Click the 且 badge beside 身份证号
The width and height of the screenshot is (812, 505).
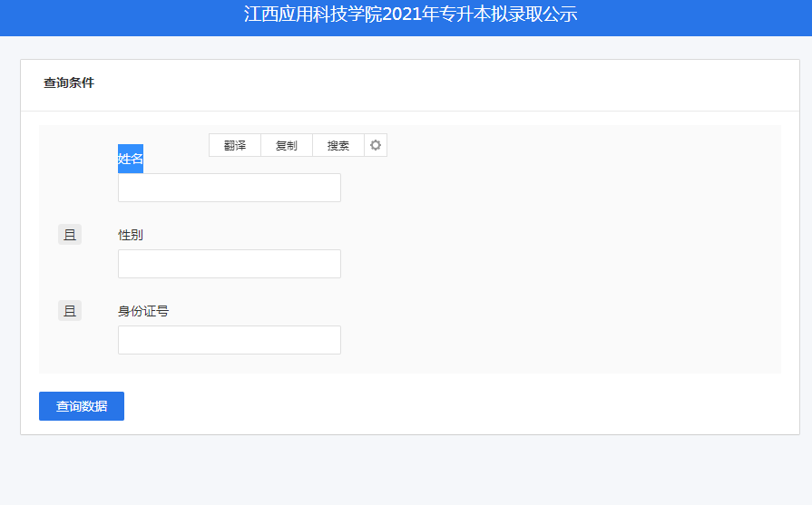coord(70,311)
